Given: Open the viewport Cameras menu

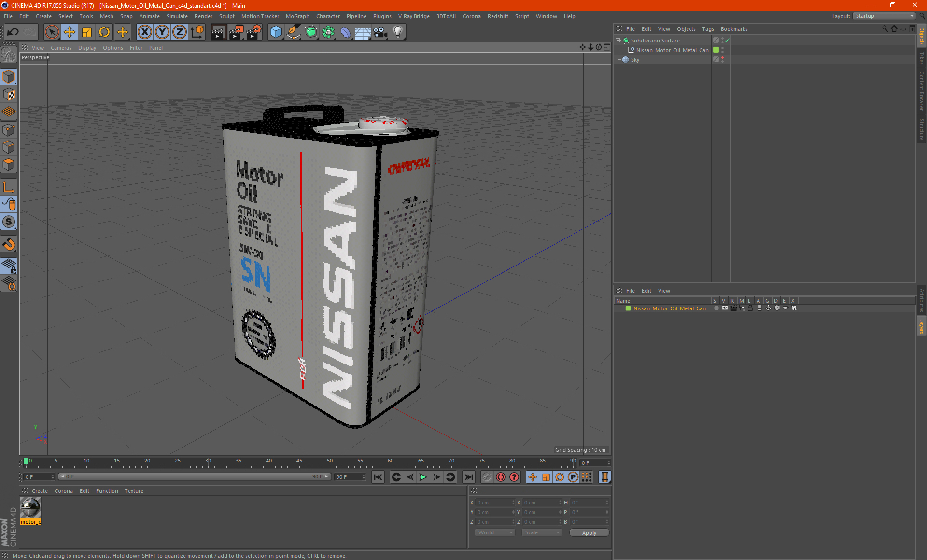Looking at the screenshot, I should [x=61, y=48].
